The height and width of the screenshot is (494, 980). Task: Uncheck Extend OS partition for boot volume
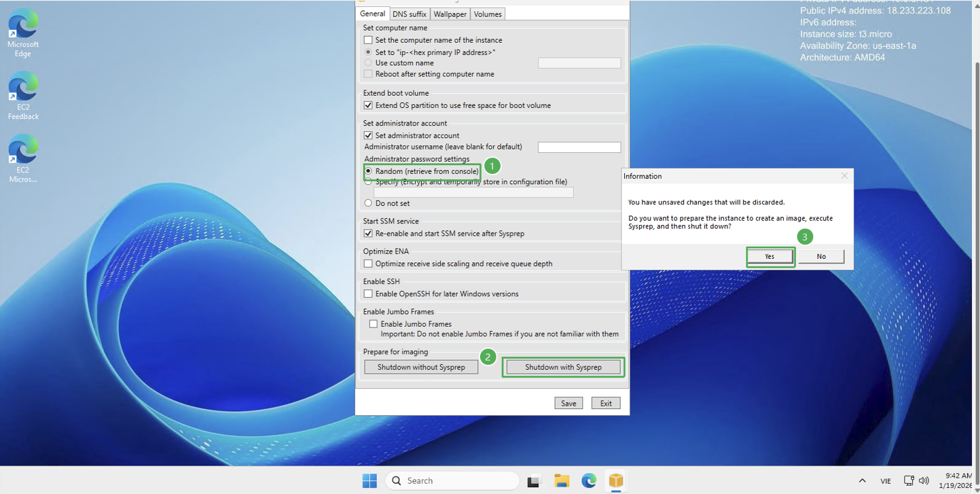(368, 105)
